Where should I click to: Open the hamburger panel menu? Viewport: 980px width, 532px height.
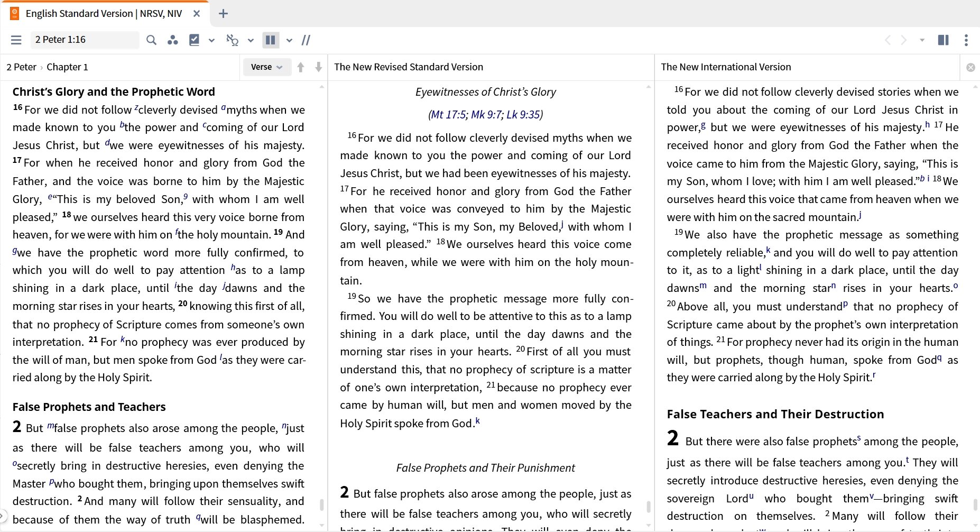tap(16, 40)
